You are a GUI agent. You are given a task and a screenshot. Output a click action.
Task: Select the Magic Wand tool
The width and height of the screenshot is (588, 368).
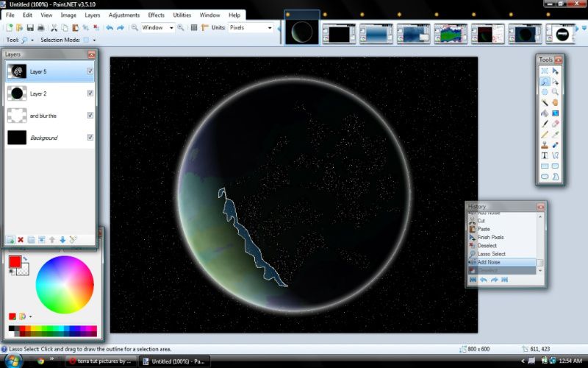pos(545,102)
